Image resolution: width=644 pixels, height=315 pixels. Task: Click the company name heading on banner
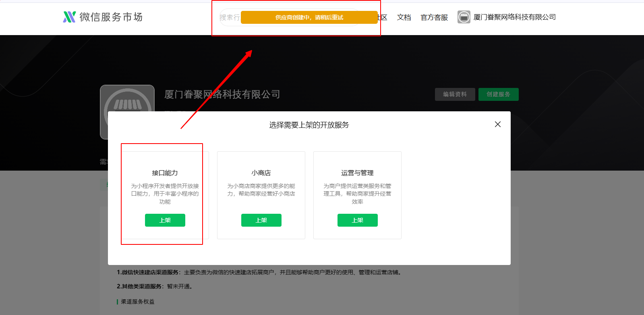click(x=222, y=94)
